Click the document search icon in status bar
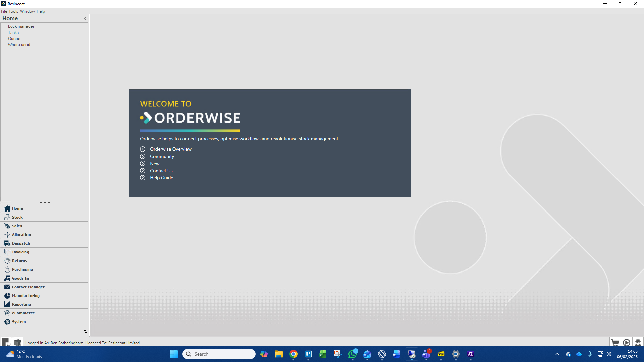Image resolution: width=644 pixels, height=362 pixels. tap(6, 343)
